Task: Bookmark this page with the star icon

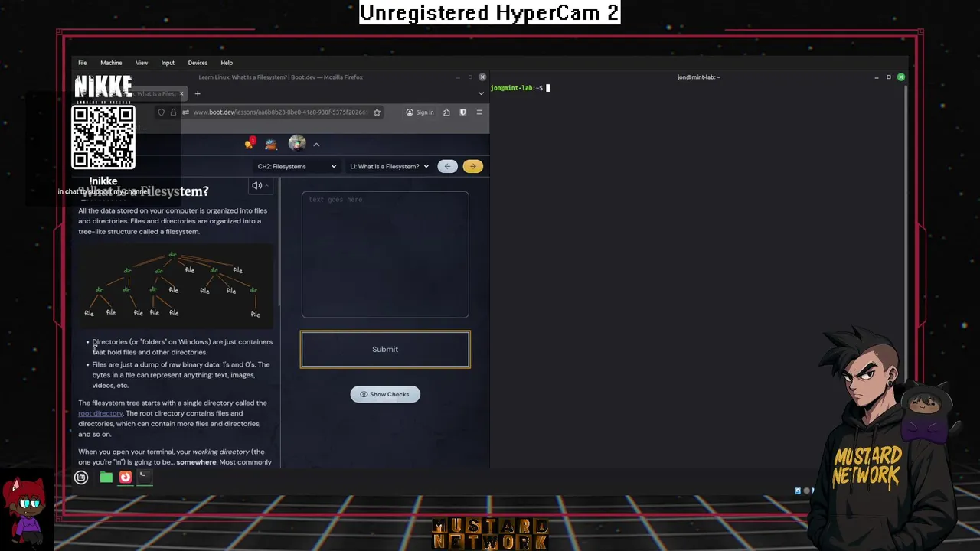Action: click(x=377, y=112)
